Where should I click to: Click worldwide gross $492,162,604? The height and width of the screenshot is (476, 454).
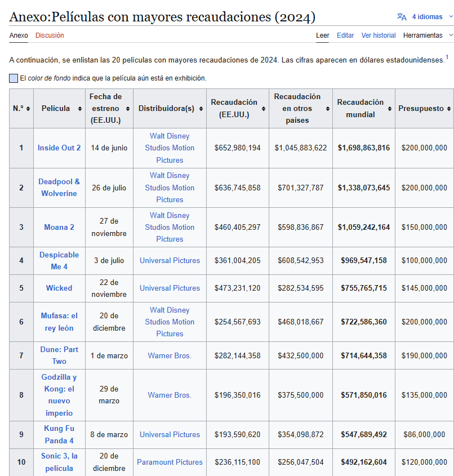click(x=364, y=462)
